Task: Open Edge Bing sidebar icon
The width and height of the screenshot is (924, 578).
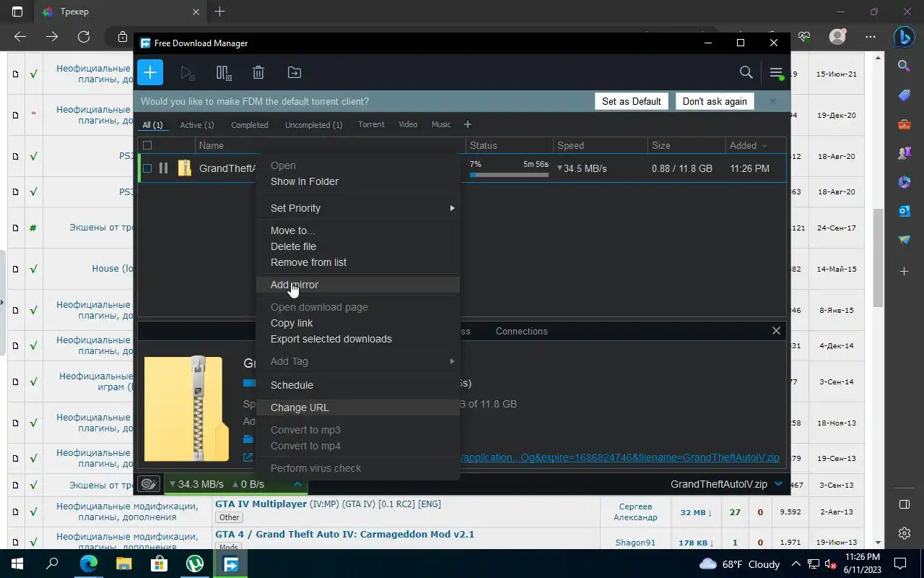Action: tap(905, 36)
